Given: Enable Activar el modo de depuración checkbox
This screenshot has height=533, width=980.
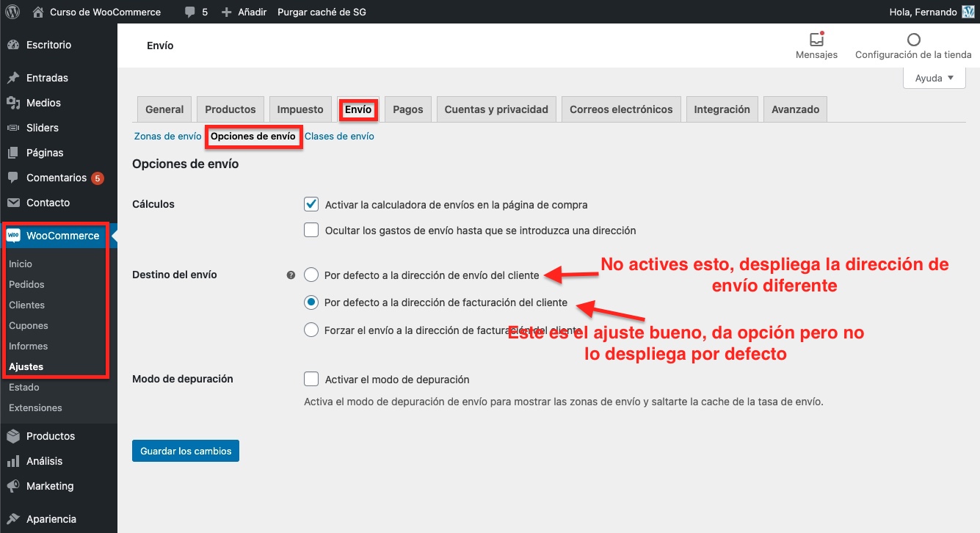Looking at the screenshot, I should [x=311, y=379].
